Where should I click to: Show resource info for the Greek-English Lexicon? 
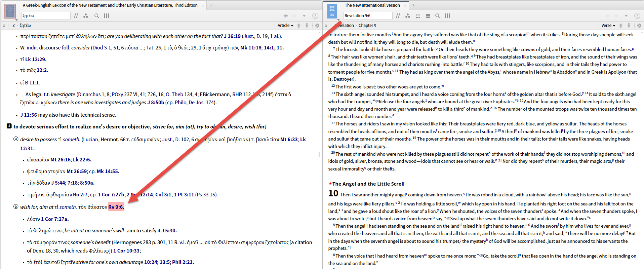point(315,16)
